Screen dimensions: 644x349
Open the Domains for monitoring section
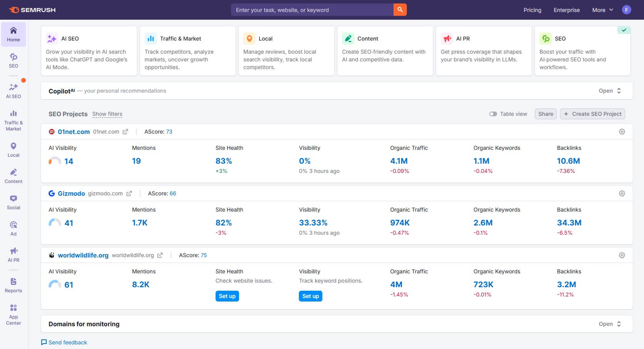point(609,324)
